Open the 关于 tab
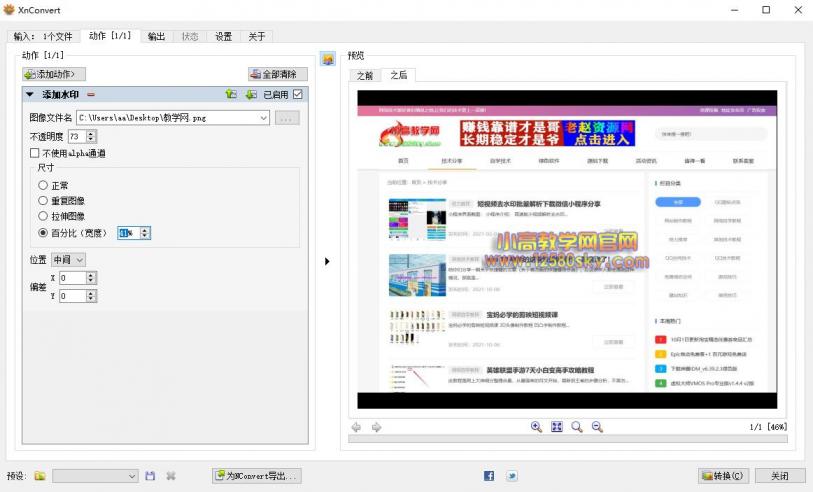Screen dimensions: 813x492 pyautogui.click(x=257, y=36)
